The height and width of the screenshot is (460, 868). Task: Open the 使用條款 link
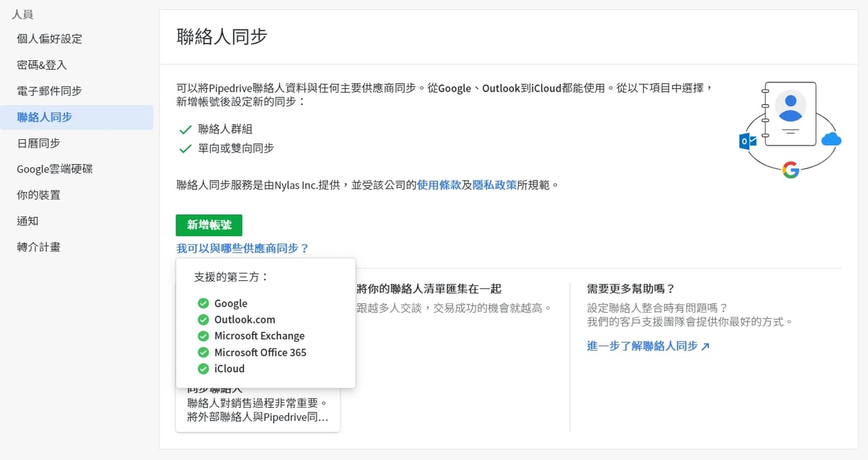439,185
